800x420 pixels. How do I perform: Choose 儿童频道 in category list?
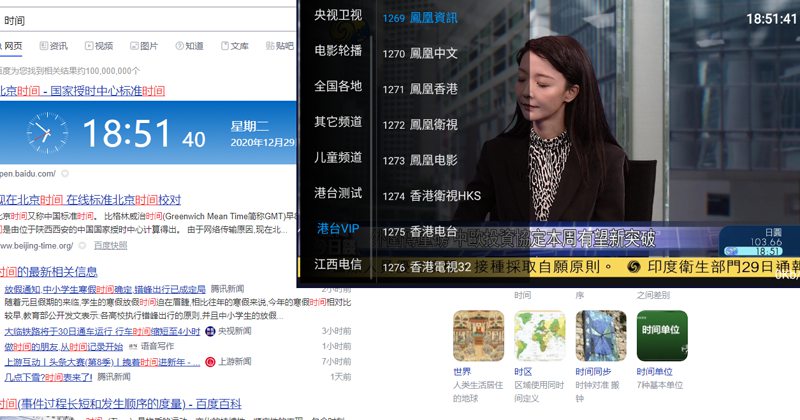[337, 157]
